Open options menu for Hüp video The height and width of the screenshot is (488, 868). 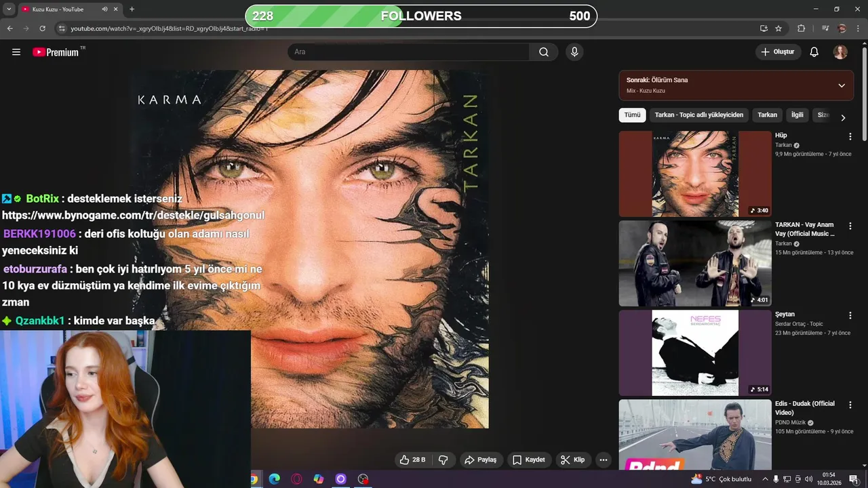(850, 136)
